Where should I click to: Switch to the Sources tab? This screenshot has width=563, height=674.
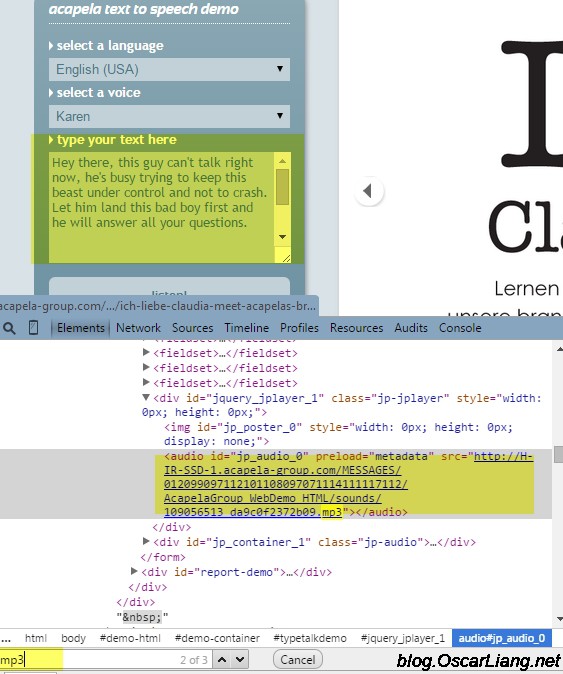193,328
